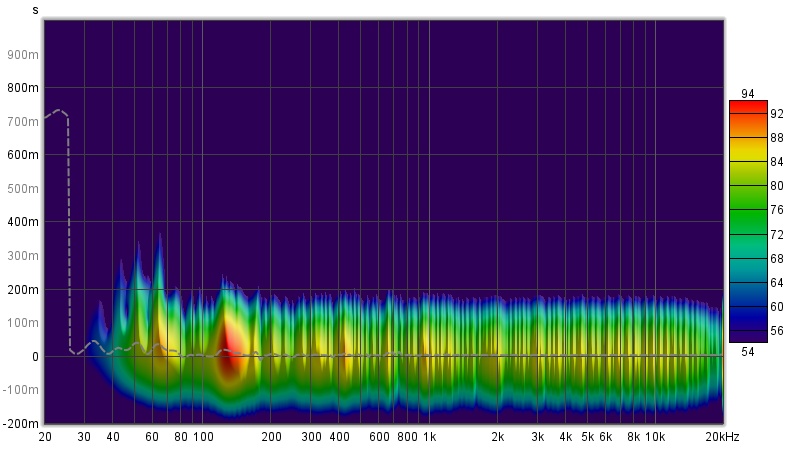Click the 2k frequency axis label

coord(497,438)
